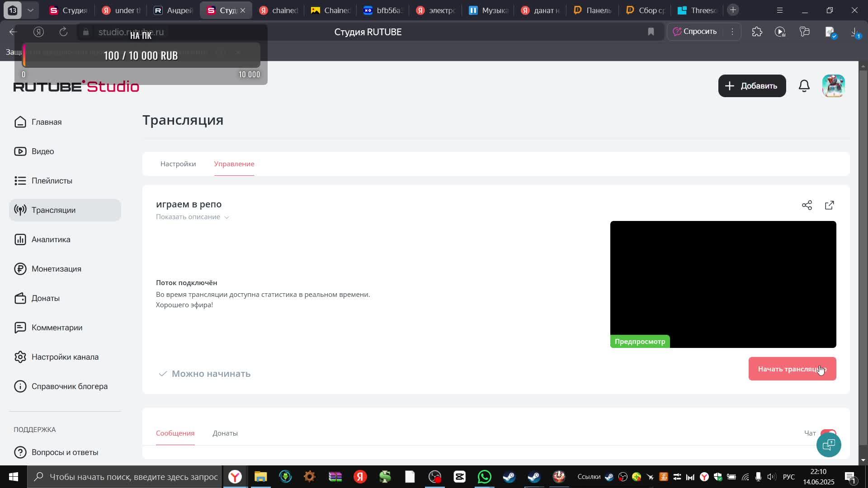Open the Комментарии section
Viewport: 868px width, 488px height.
57,328
